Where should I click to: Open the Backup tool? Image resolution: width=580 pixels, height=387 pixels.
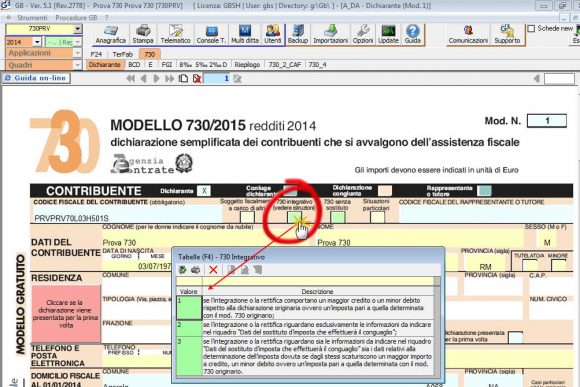point(298,35)
